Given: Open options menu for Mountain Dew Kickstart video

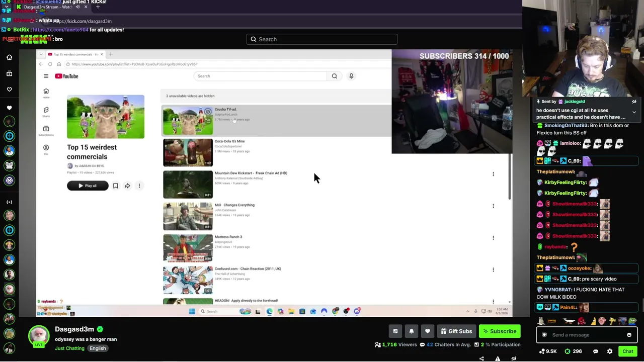Looking at the screenshot, I should pyautogui.click(x=493, y=174).
